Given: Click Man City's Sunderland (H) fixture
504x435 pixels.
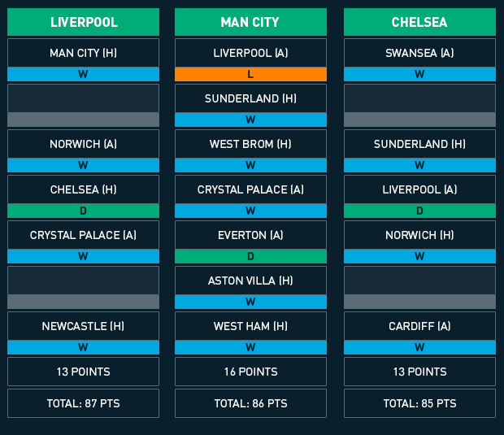Looking at the screenshot, I should click(250, 98).
